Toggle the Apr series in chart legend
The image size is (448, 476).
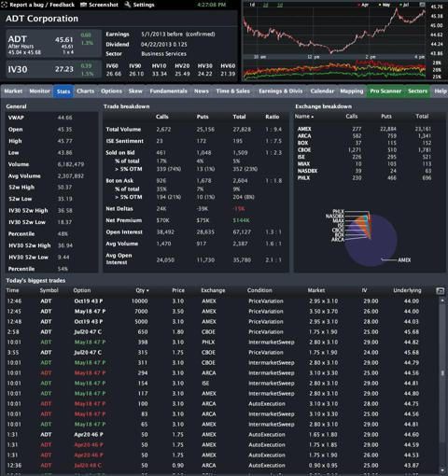(363, 5)
